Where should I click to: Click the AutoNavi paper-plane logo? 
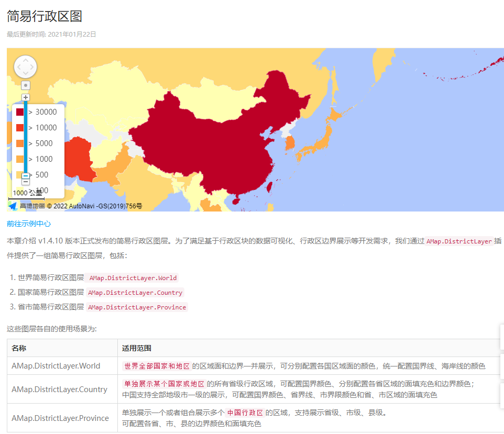[x=13, y=206]
